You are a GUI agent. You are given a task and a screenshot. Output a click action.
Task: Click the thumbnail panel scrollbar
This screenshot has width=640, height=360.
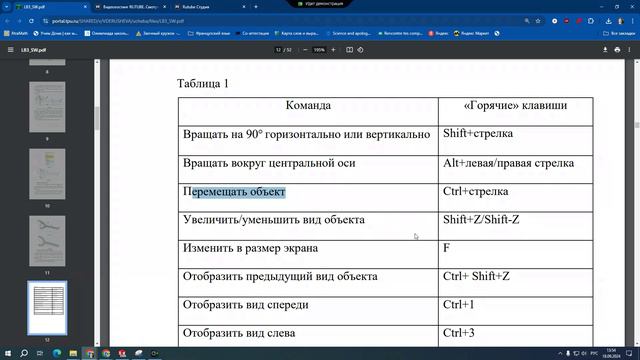[x=97, y=118]
